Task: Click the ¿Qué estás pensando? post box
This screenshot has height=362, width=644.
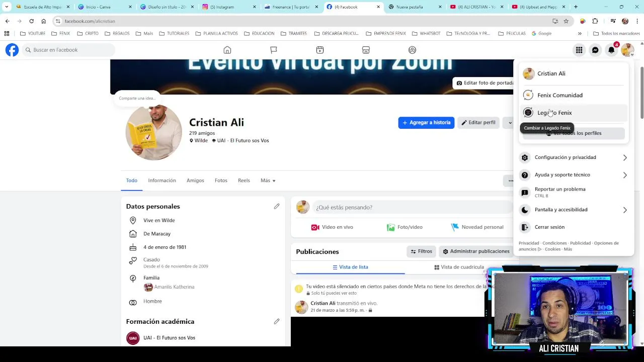Action: pyautogui.click(x=413, y=207)
